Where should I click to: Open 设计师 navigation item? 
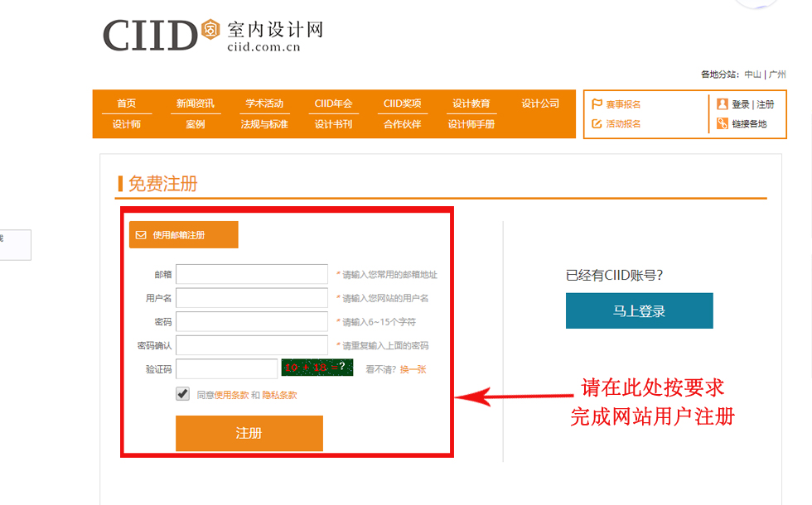coord(126,124)
